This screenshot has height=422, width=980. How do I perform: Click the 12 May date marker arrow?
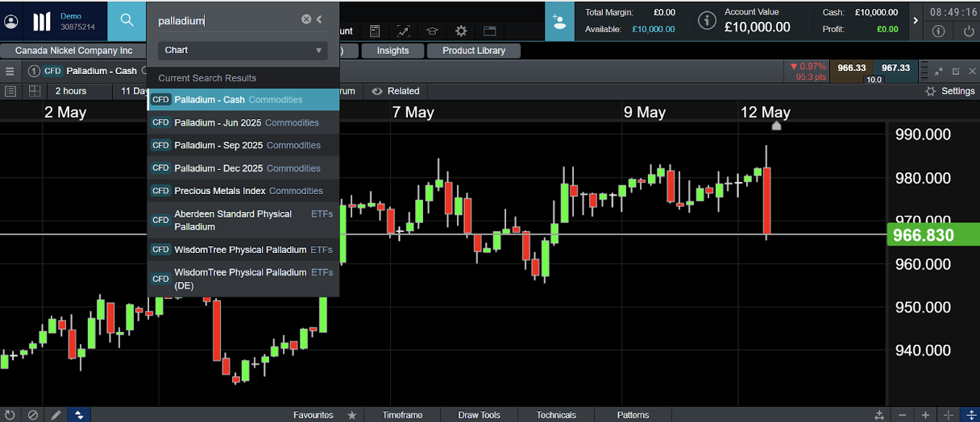[776, 126]
